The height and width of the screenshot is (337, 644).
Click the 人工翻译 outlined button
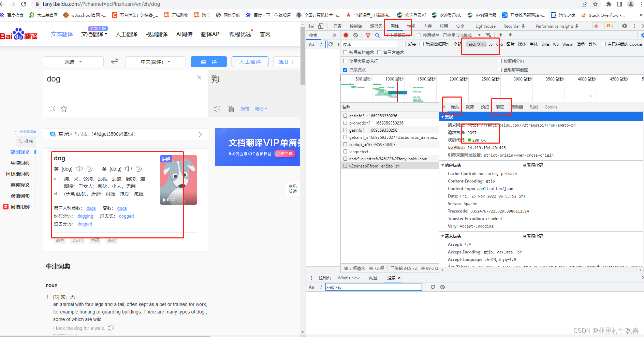(x=250, y=62)
